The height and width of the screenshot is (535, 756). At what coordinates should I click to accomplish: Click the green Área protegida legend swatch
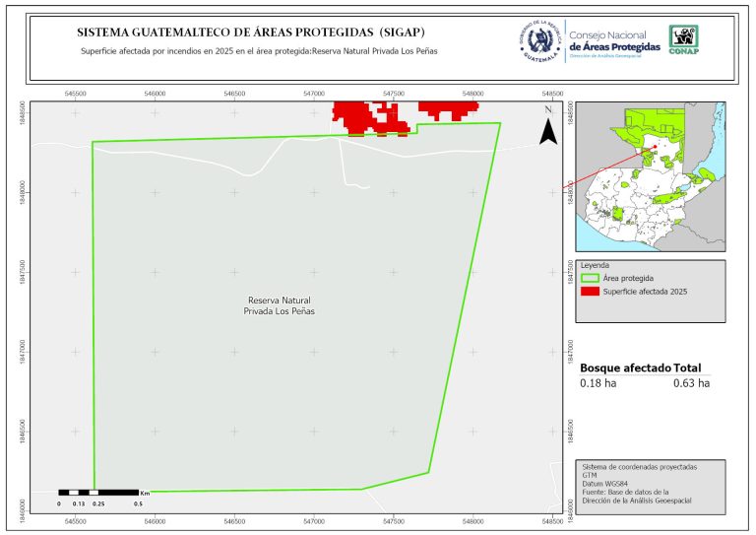590,279
